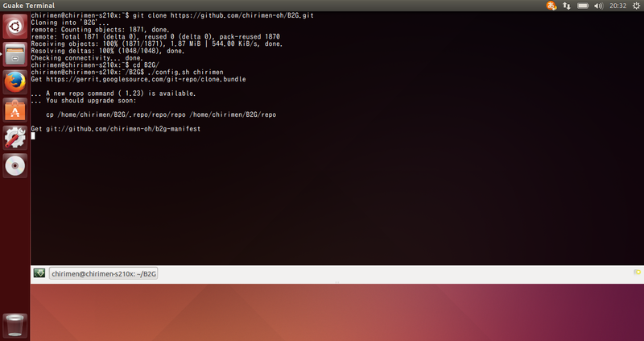This screenshot has height=341, width=644.
Task: Click the 'Guake Terminal' title in top bar
Action: coord(29,6)
